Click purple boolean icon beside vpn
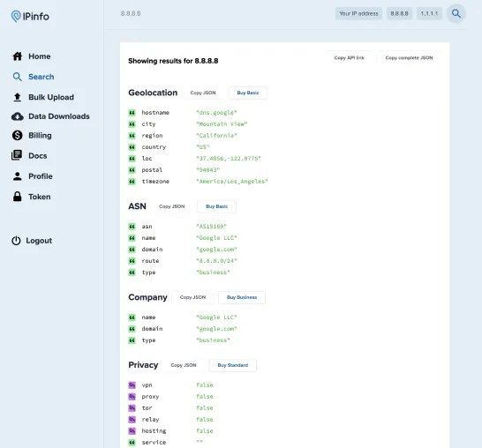The width and height of the screenshot is (482, 448). coord(132,385)
